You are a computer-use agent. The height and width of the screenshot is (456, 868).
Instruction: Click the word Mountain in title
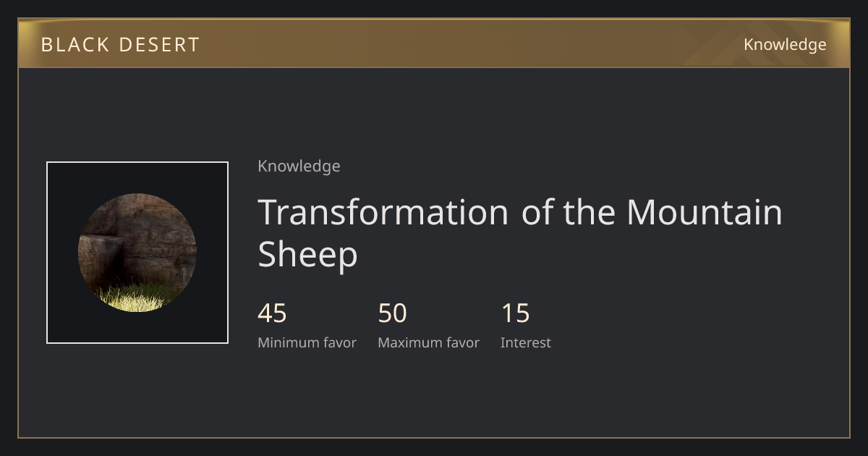(705, 212)
